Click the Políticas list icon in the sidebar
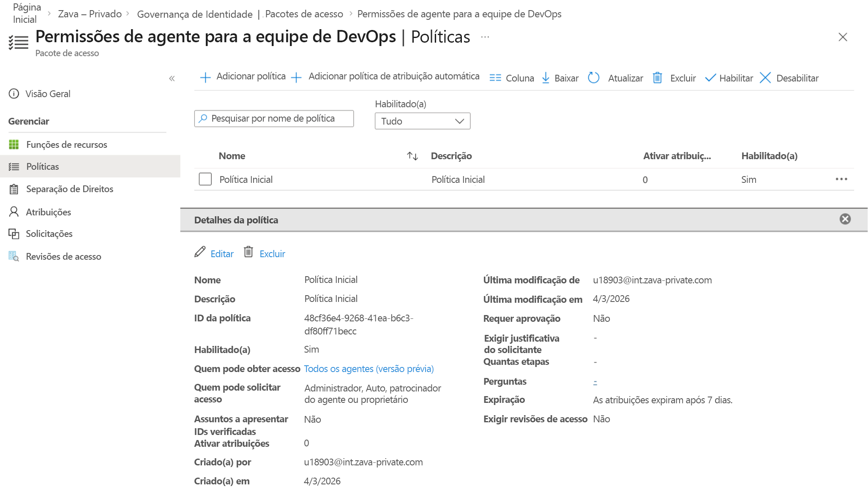 (x=14, y=167)
